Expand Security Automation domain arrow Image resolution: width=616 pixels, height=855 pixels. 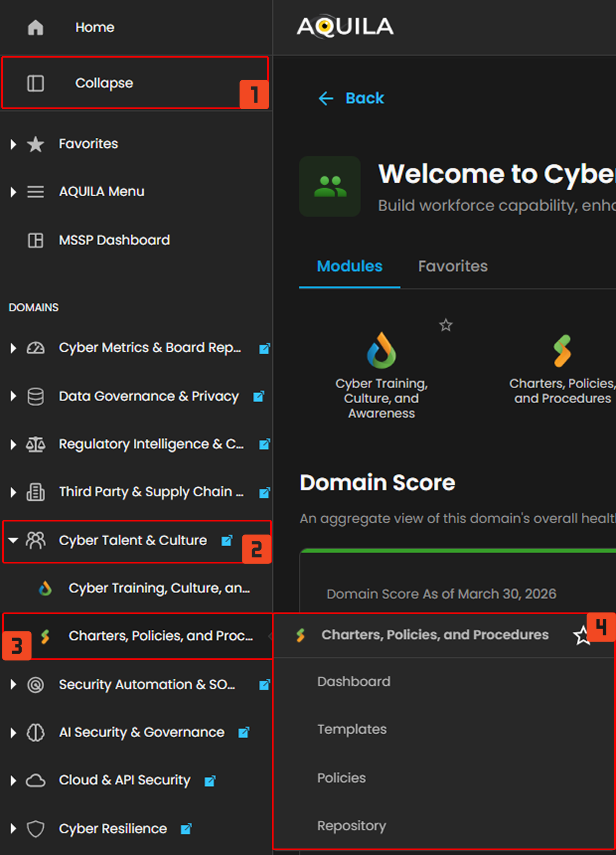coord(13,684)
